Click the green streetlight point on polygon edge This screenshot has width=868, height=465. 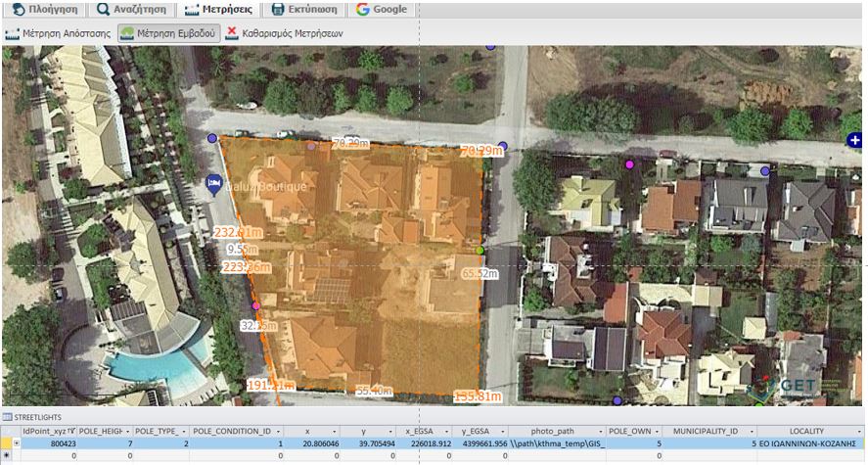[x=480, y=251]
